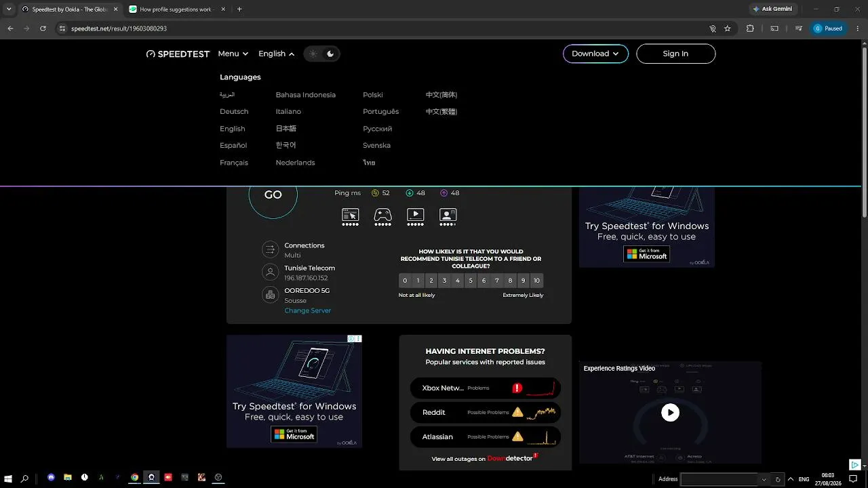Rate recommendation likelihood as 8

[510, 281]
